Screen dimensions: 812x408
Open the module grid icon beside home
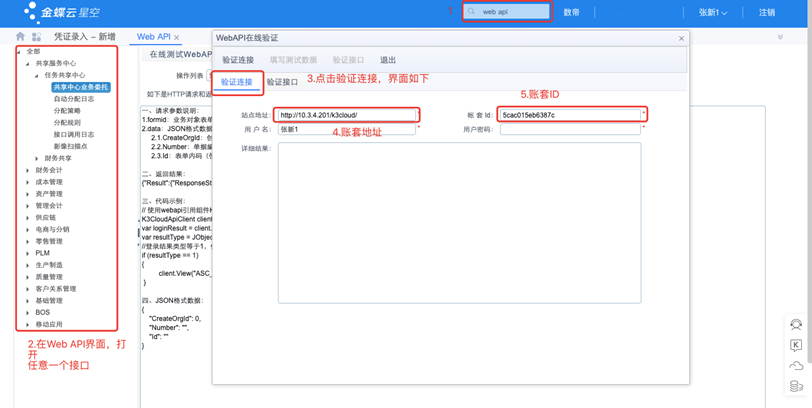coord(37,37)
